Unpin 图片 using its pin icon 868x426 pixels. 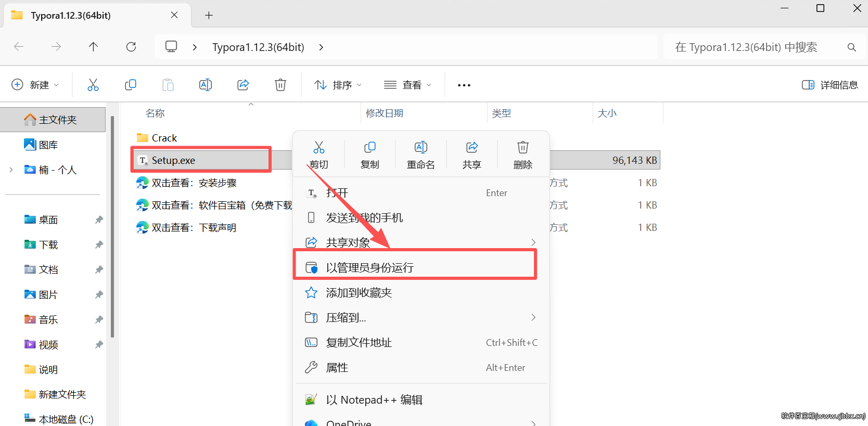99,295
